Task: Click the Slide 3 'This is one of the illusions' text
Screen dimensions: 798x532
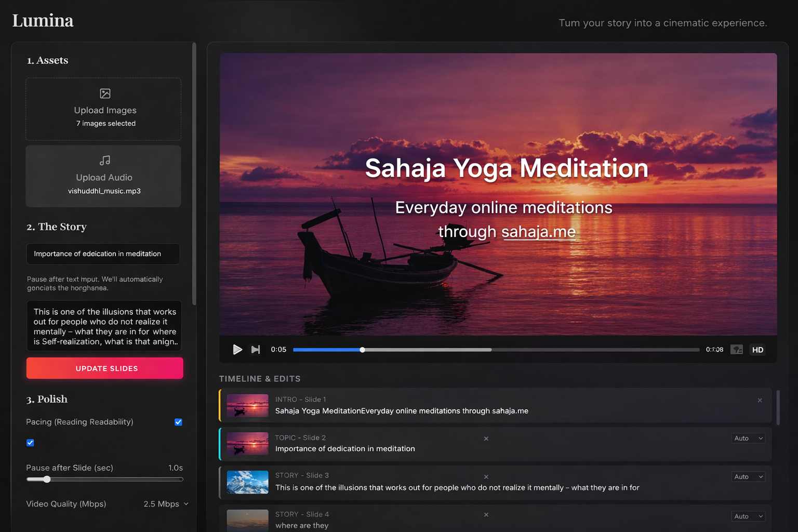Action: 457,488
